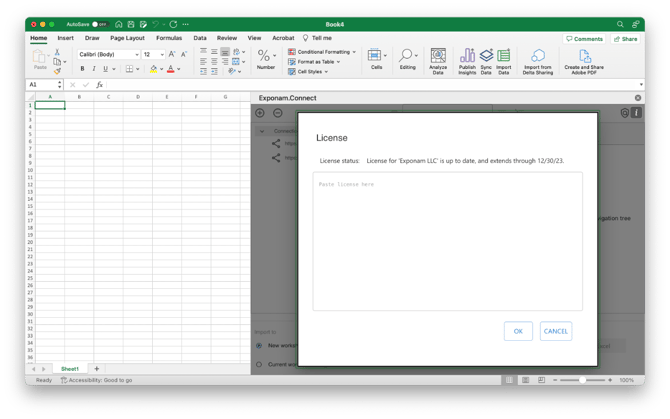Open the Acrobat tab
The image size is (670, 419).
(283, 38)
